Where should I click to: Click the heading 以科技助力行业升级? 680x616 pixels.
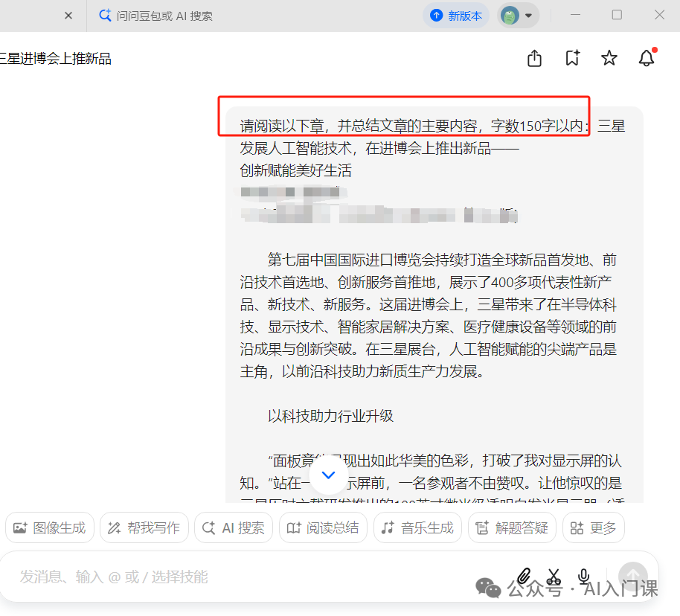pyautogui.click(x=330, y=416)
